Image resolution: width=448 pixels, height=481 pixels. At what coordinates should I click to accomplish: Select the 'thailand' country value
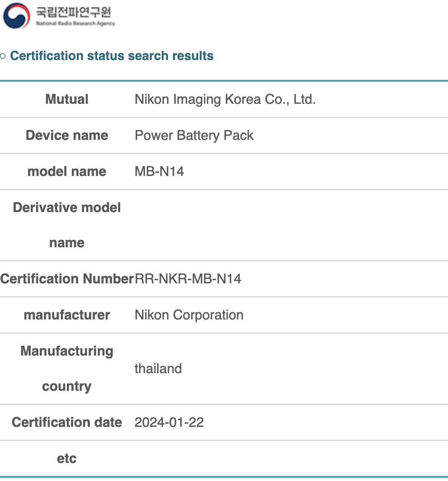coord(158,369)
